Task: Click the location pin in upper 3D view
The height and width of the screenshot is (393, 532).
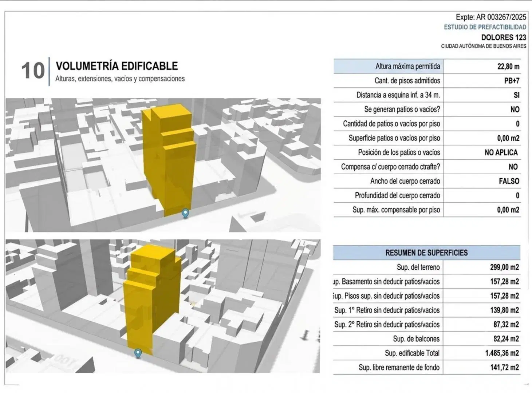Action: 186,213
